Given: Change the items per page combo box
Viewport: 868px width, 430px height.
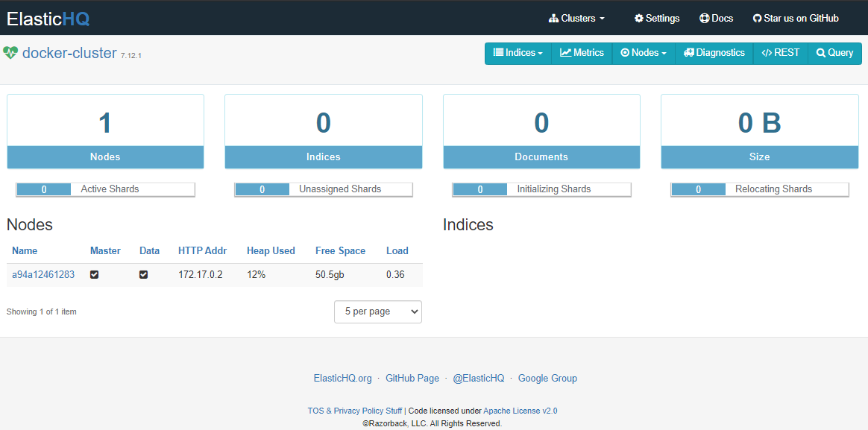Looking at the screenshot, I should [x=378, y=312].
